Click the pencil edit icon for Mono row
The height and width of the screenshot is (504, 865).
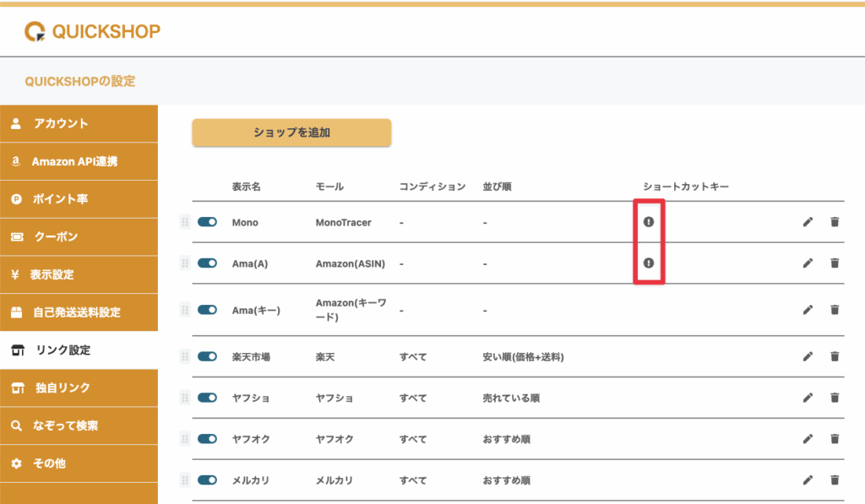point(808,222)
